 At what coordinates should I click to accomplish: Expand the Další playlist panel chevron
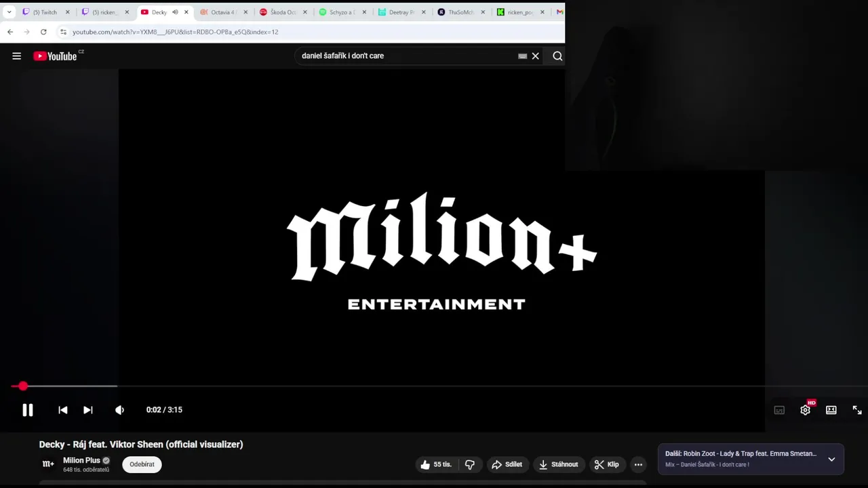(x=831, y=459)
